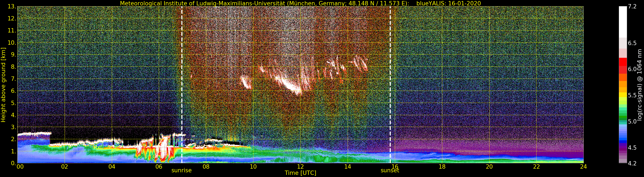Click the colorbar tick value 5.0
Screen dimensions: 644x177
pyautogui.click(x=632, y=121)
